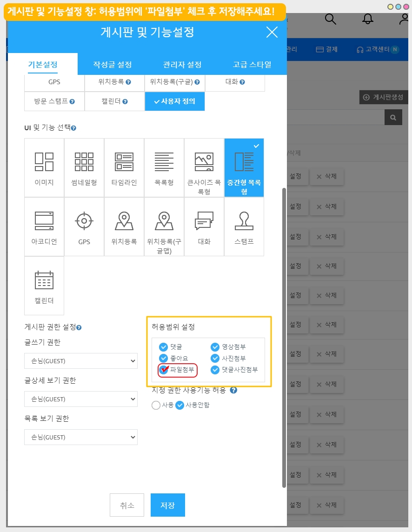The width and height of the screenshot is (412, 532).
Task: Select the 사용자 정의 type button
Action: pos(175,101)
